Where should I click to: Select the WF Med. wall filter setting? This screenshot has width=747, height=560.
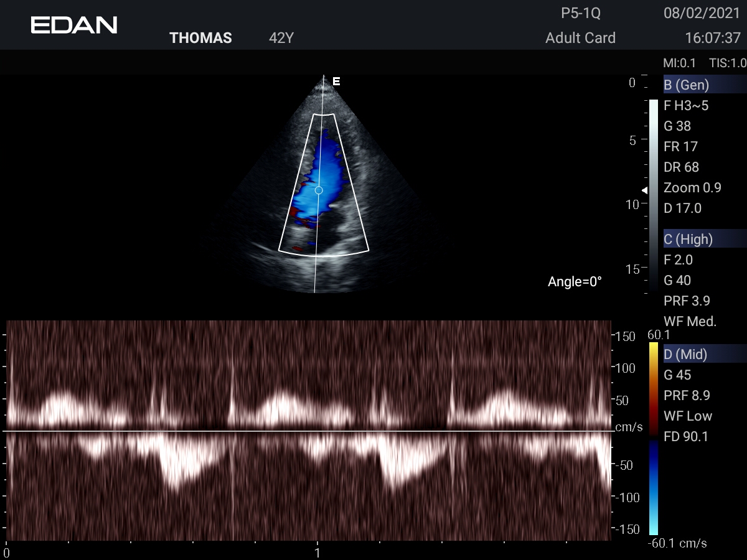[690, 321]
